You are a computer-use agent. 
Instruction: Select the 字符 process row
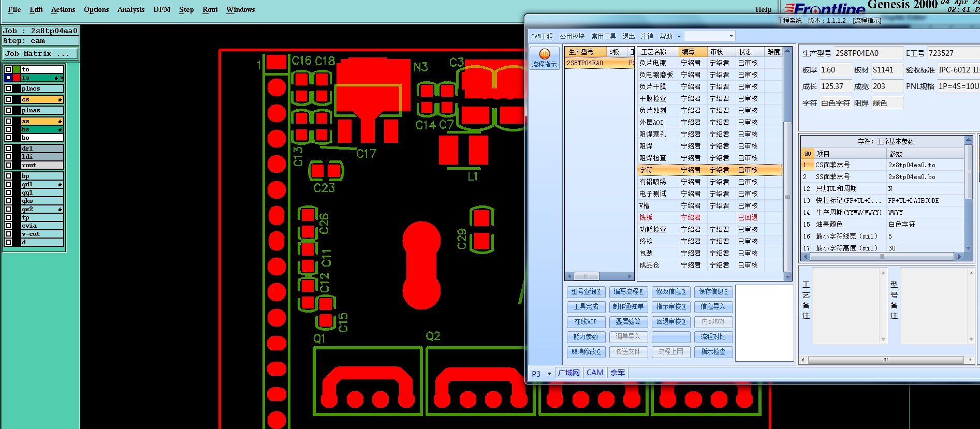709,170
